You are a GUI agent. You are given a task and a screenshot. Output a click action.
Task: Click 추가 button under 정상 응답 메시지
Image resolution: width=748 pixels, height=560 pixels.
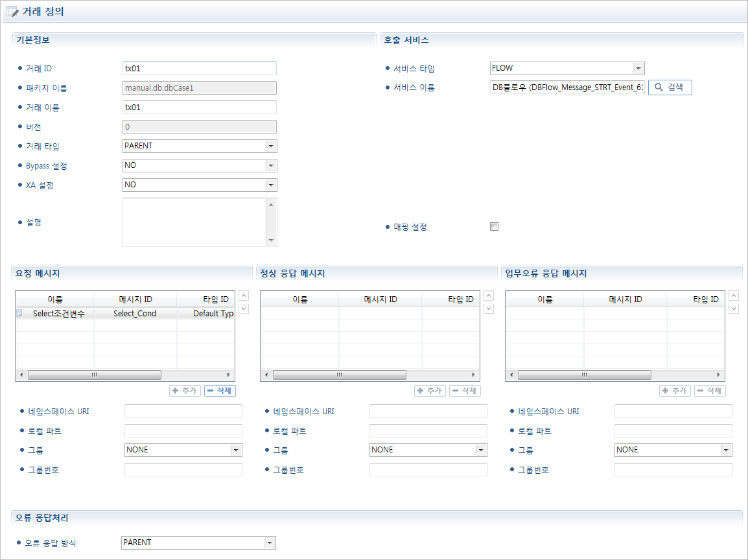(x=430, y=391)
